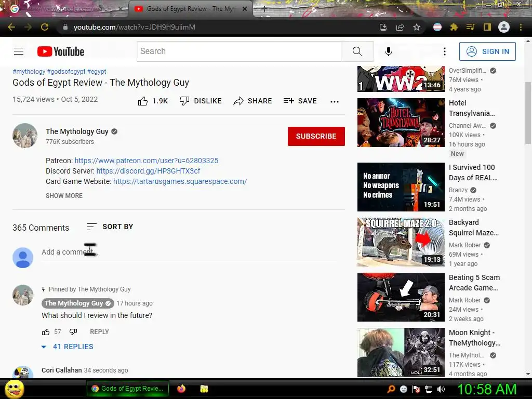This screenshot has width=532, height=399.
Task: Play I Survived 100 Days thumbnail
Action: point(401,187)
